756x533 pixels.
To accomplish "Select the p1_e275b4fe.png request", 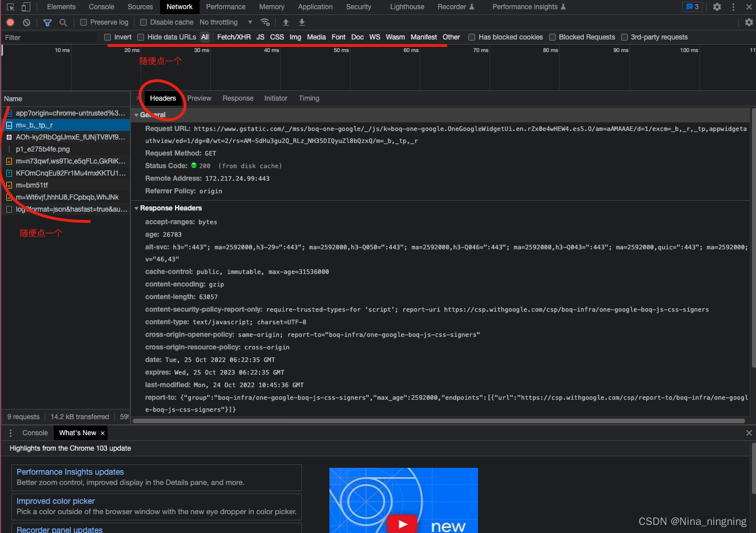I will (x=66, y=149).
